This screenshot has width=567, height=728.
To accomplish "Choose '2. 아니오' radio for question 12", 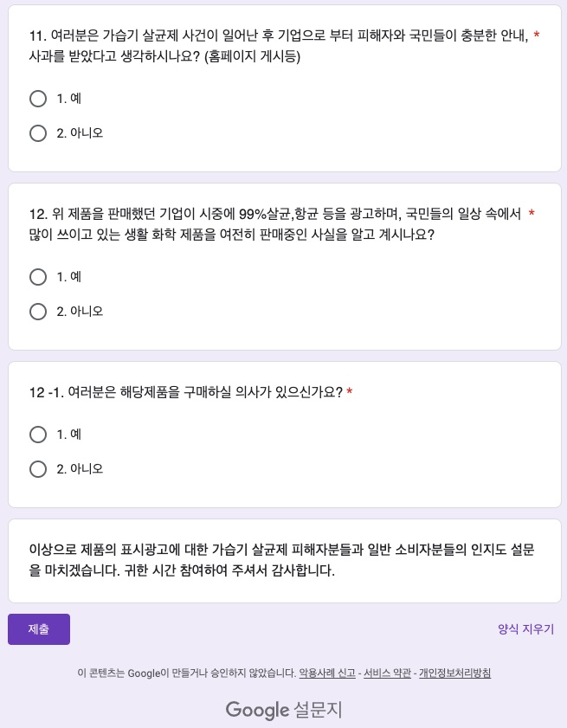I will pyautogui.click(x=38, y=311).
